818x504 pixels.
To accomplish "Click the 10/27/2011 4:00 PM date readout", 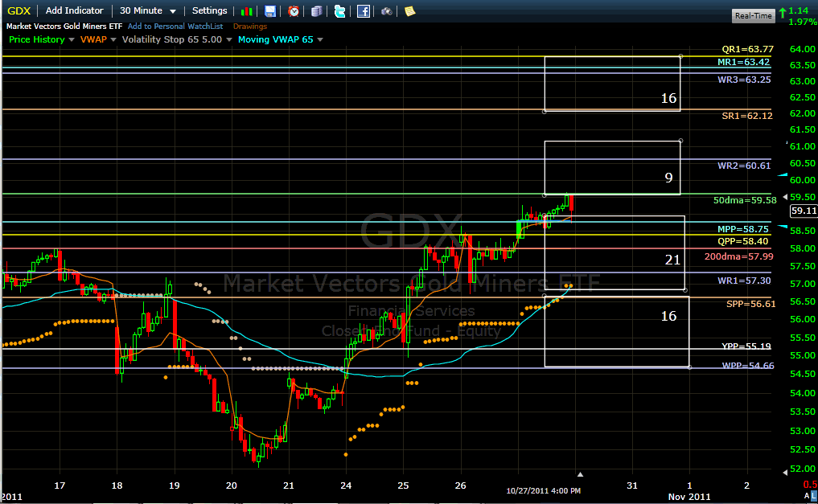I will 543,491.
